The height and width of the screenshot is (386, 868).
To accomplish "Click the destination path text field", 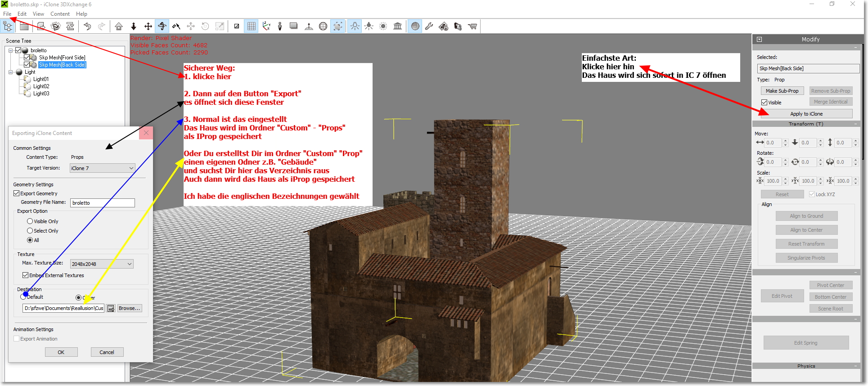I will pos(63,309).
